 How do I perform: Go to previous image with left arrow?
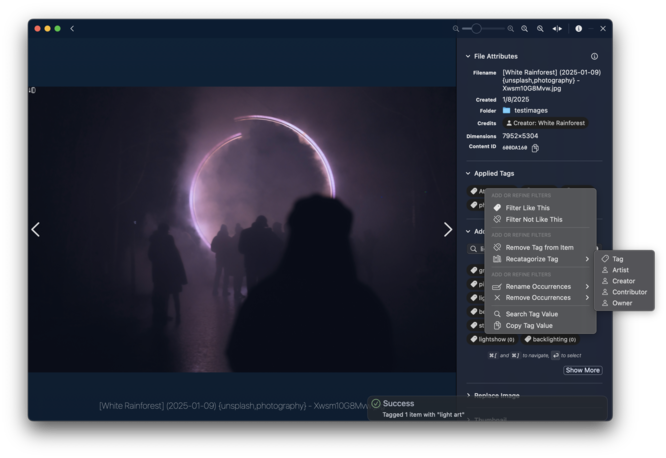36,229
